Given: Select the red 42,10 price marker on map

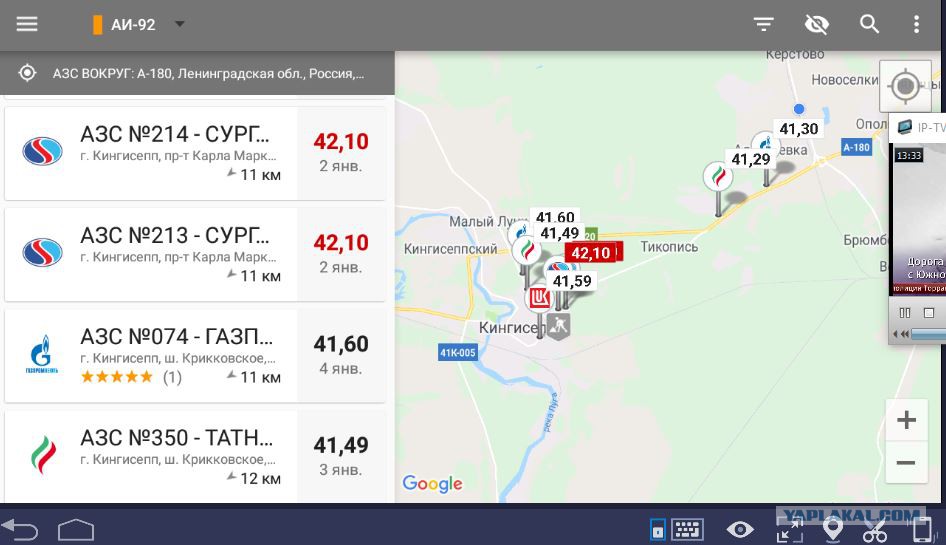Looking at the screenshot, I should click(x=593, y=252).
